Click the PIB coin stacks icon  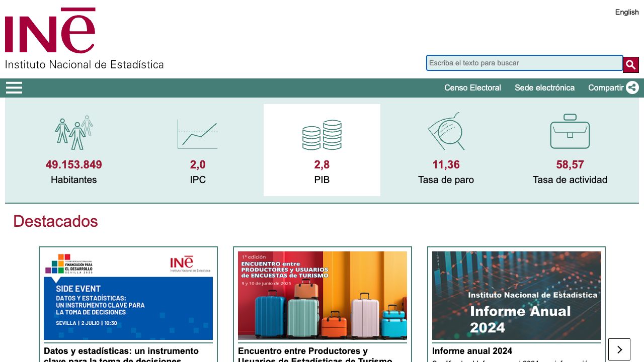click(322, 135)
